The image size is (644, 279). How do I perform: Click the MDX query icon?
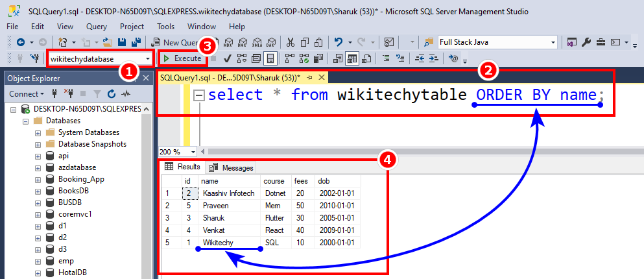tap(228, 42)
